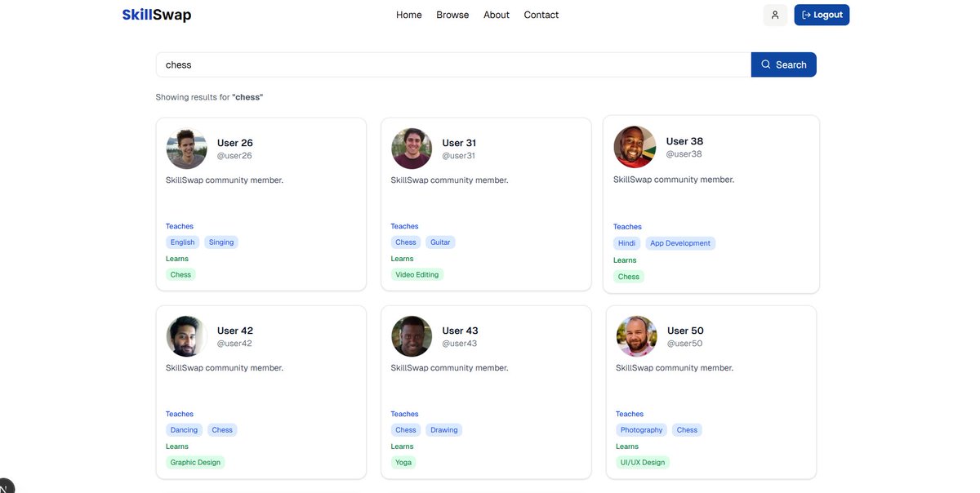Open the About page
This screenshot has width=980, height=493.
(x=496, y=14)
